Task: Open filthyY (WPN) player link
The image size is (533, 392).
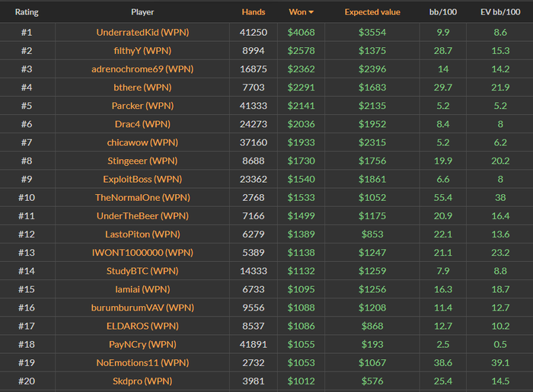Action: [142, 50]
